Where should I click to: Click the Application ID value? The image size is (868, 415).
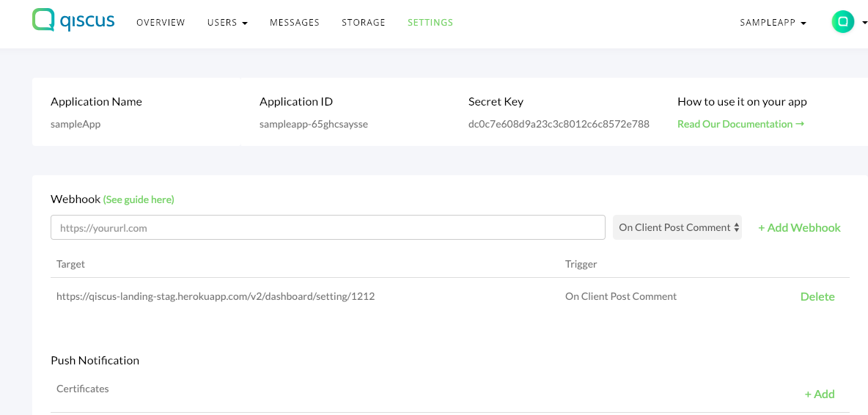pyautogui.click(x=314, y=125)
